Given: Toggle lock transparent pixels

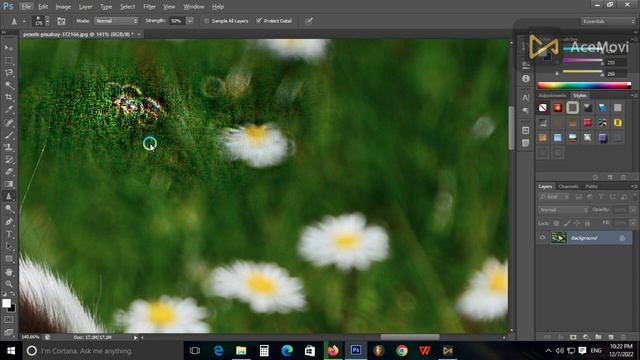Looking at the screenshot, I should [556, 223].
